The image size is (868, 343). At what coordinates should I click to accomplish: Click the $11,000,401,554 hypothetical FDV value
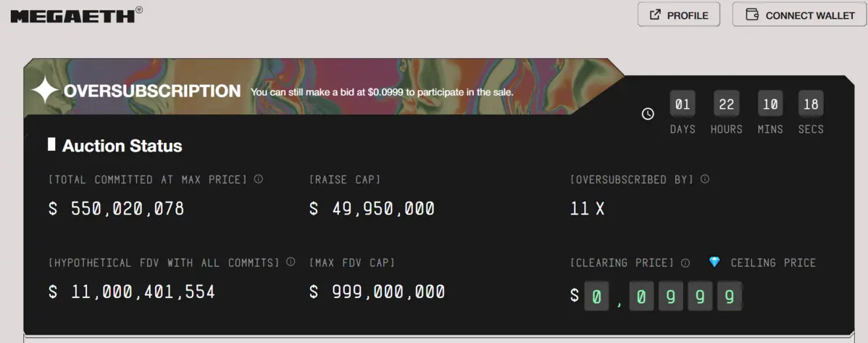(x=132, y=292)
